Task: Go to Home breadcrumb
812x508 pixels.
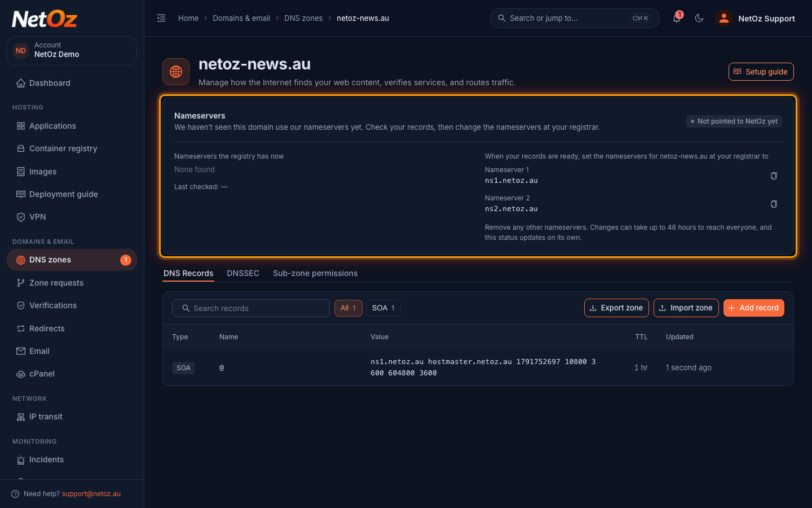Action: [188, 18]
